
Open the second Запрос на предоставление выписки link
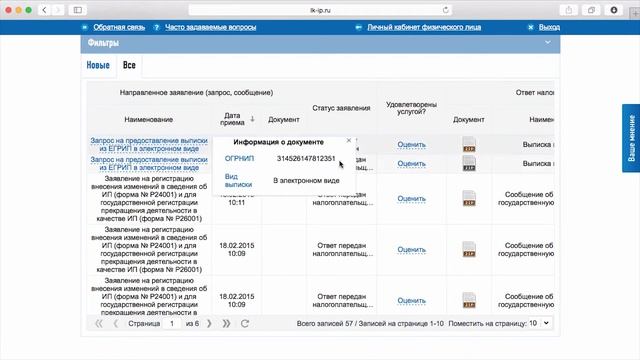point(149,164)
